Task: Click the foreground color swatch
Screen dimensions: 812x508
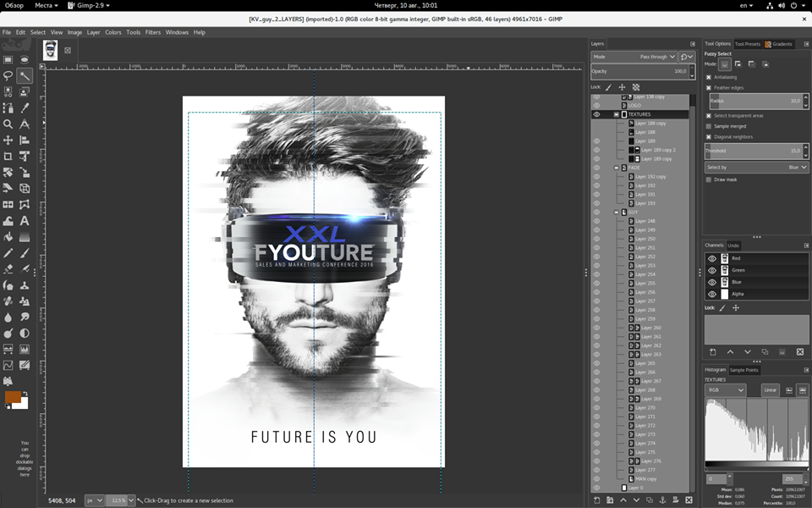Action: click(x=12, y=398)
